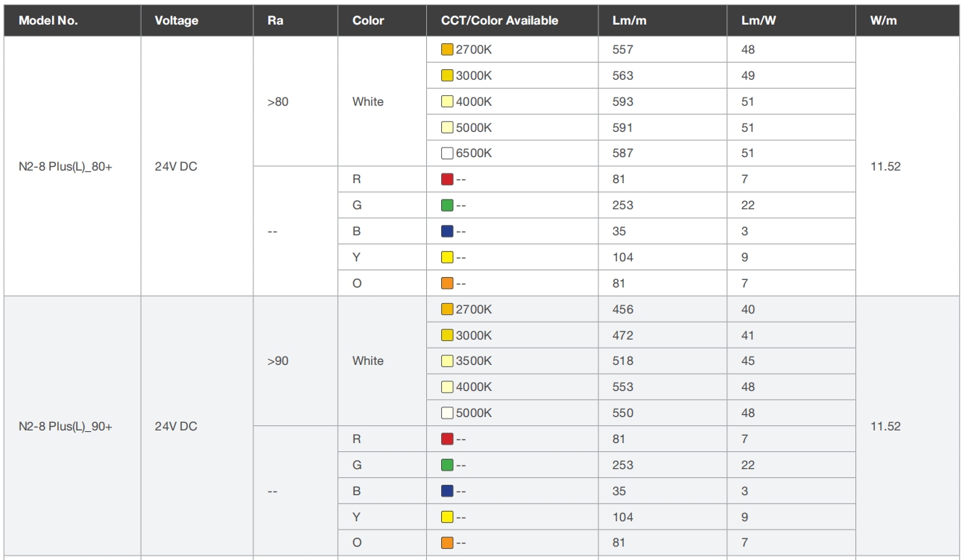The image size is (965, 560).
Task: Click the white swatch beside 6500K
Action: coord(447,153)
